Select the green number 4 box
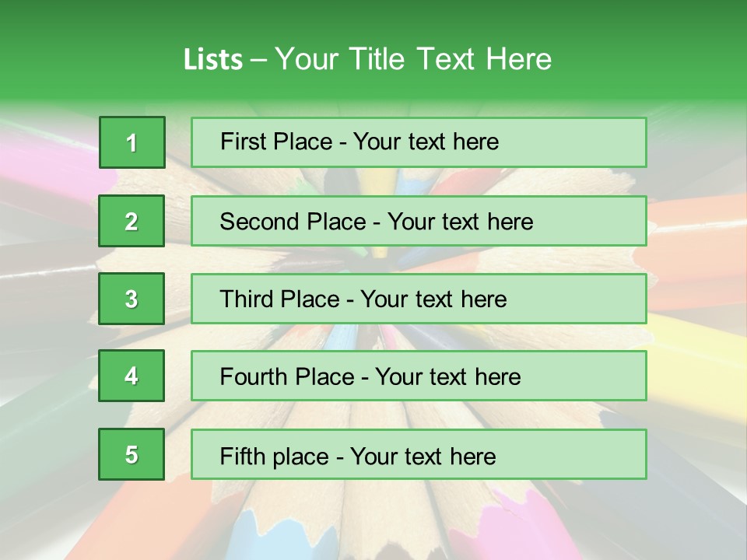Screen dimensions: 747x560 pyautogui.click(x=132, y=376)
